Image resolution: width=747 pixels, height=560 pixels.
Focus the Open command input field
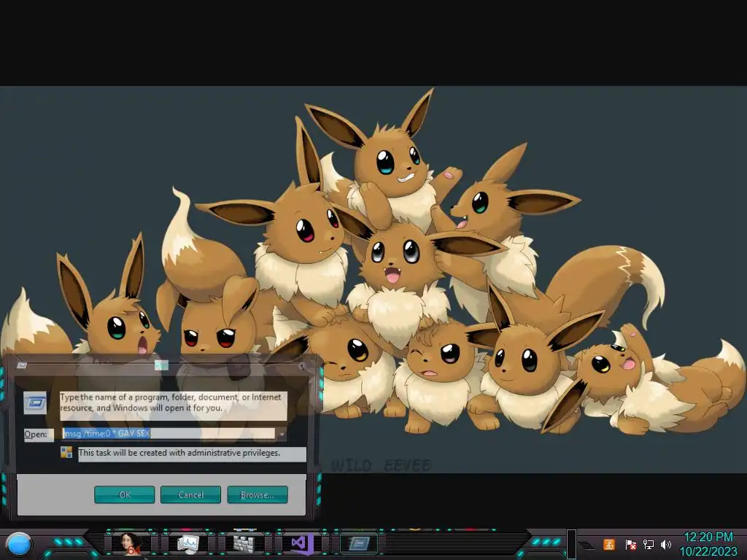[x=169, y=434]
